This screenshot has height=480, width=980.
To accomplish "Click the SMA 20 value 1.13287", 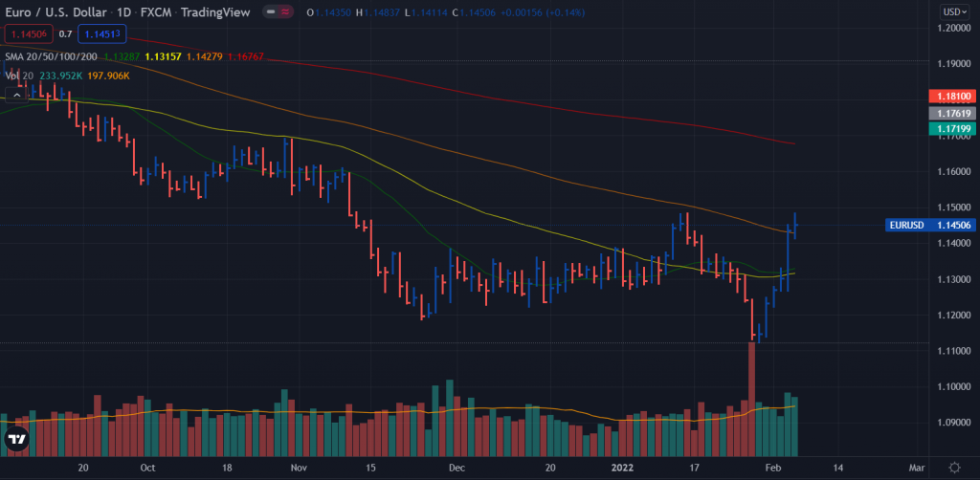I will pos(122,56).
